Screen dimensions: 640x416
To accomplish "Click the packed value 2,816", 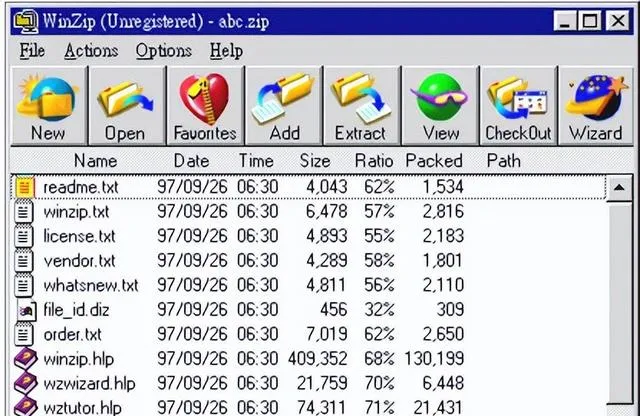I will pyautogui.click(x=443, y=212).
